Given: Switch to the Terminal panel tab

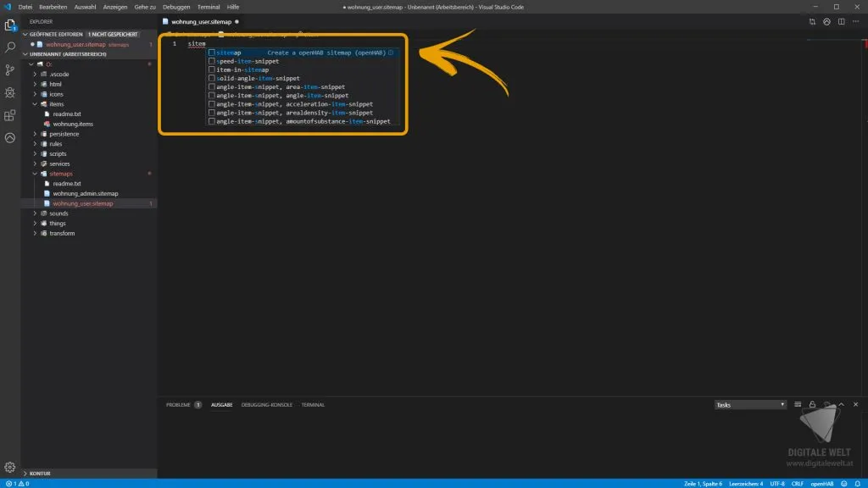Looking at the screenshot, I should pos(313,404).
